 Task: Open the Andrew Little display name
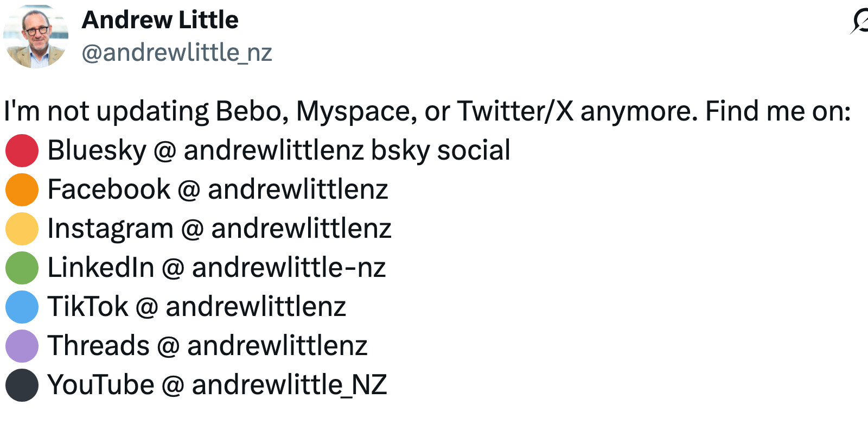160,20
